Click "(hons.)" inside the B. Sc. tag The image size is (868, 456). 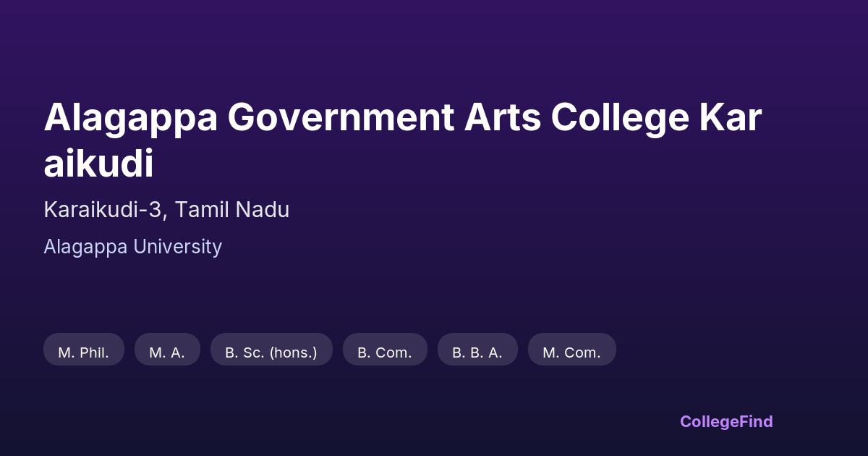point(293,352)
